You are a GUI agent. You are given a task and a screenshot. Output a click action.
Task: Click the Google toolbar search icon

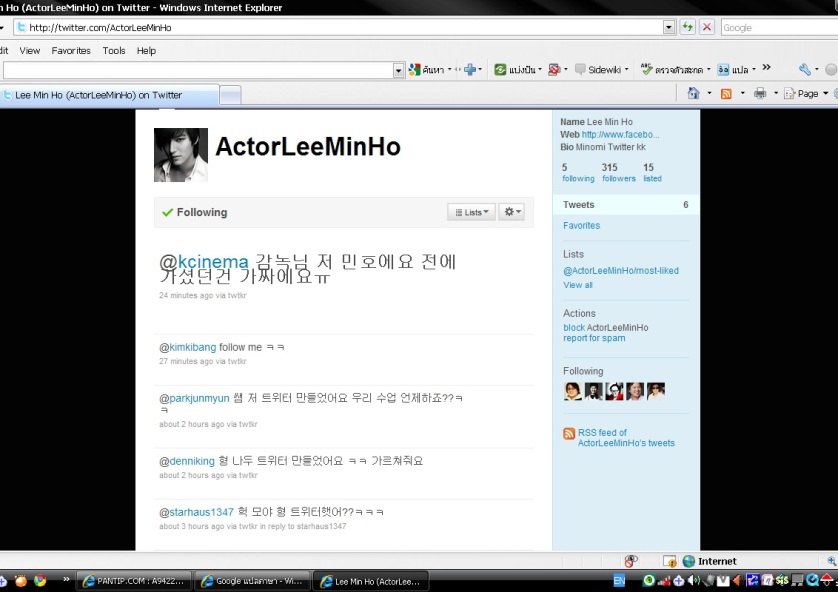pos(415,69)
